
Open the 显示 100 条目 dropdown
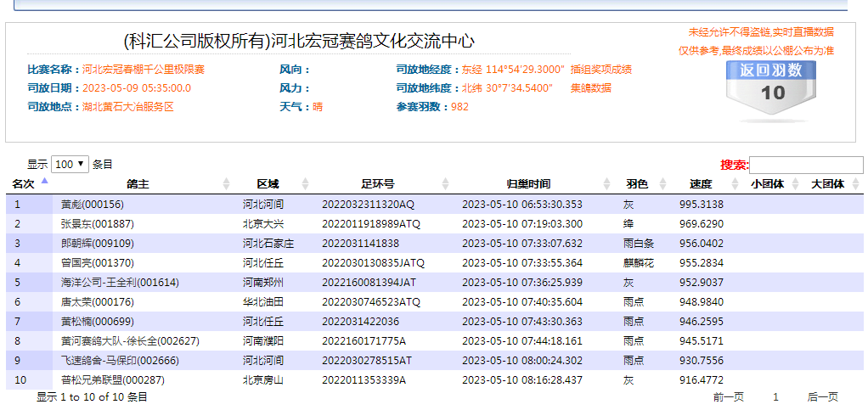[x=70, y=165]
